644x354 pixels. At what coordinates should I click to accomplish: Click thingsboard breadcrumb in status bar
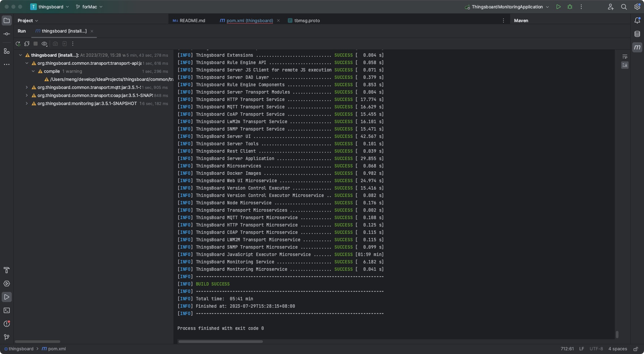[x=19, y=349]
